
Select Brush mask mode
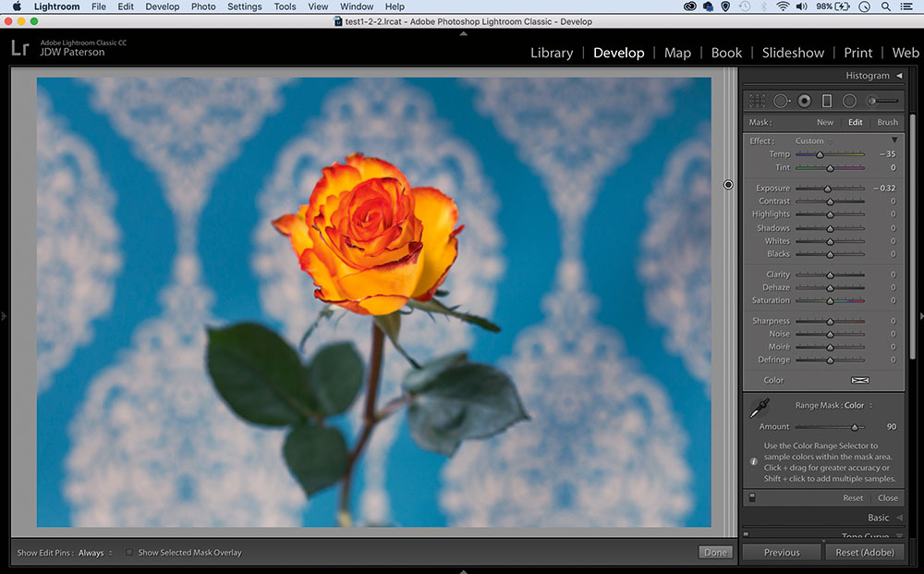(887, 123)
